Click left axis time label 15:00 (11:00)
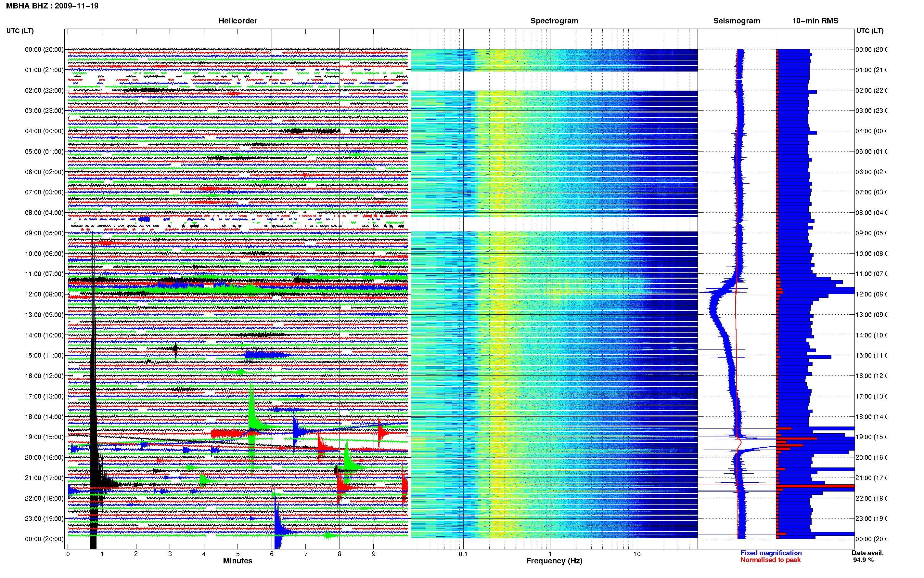924x578 pixels. [x=44, y=356]
